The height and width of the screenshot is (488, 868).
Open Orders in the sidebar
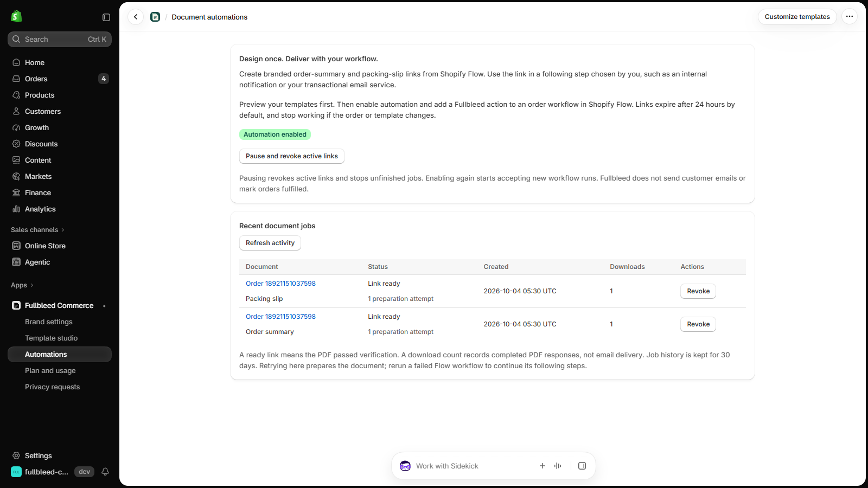[x=60, y=79]
